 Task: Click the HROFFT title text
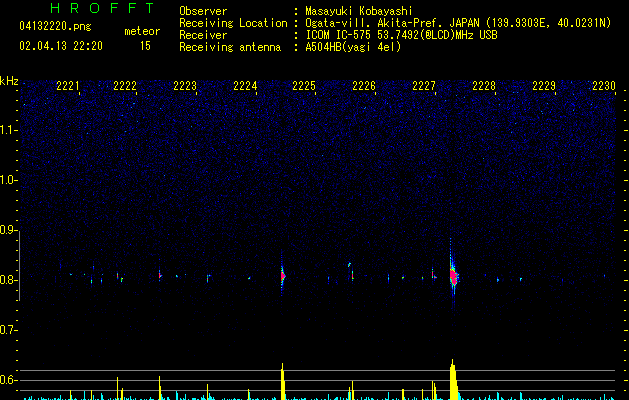[102, 8]
